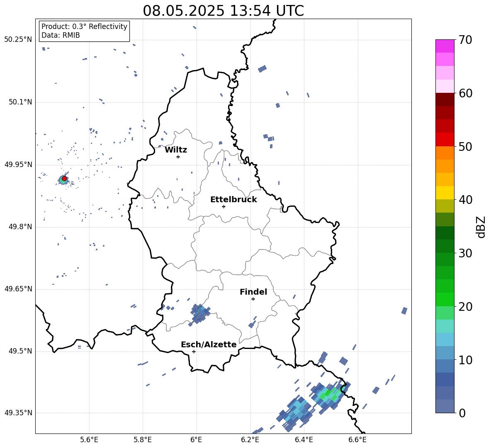Screen dimensions: 491x448
Task: Click the dBZ colorbar label
Action: click(481, 227)
